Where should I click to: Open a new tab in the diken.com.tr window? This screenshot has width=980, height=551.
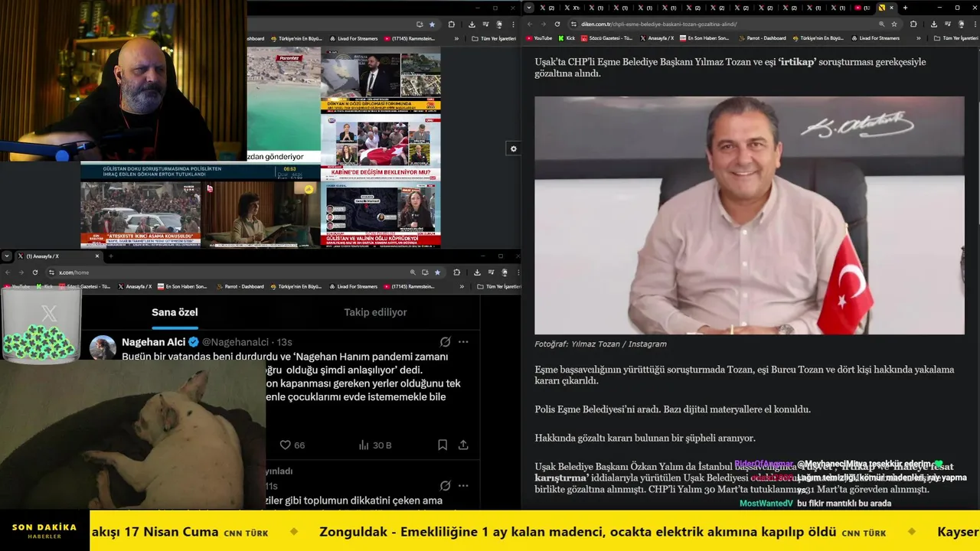point(905,8)
